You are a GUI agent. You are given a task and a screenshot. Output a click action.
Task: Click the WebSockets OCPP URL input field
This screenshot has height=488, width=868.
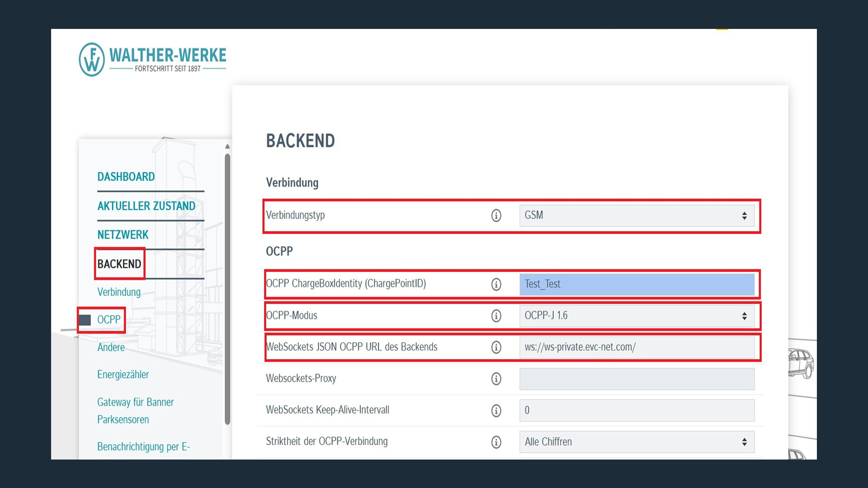(x=637, y=347)
